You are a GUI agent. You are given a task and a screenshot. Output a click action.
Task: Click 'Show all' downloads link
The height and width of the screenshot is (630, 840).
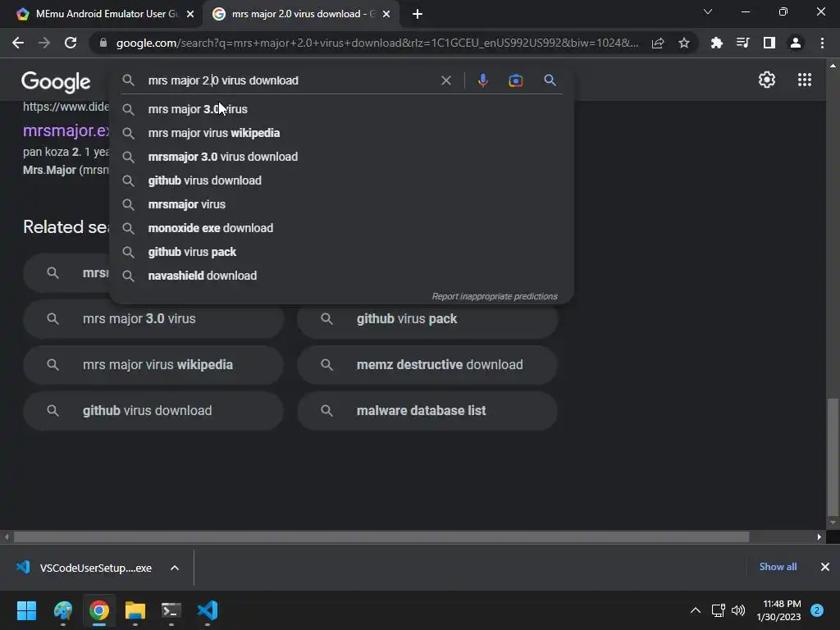click(778, 567)
